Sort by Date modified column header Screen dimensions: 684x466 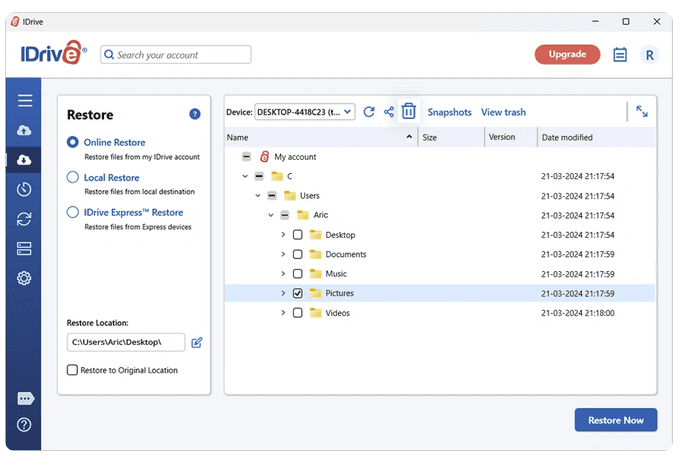tap(596, 137)
